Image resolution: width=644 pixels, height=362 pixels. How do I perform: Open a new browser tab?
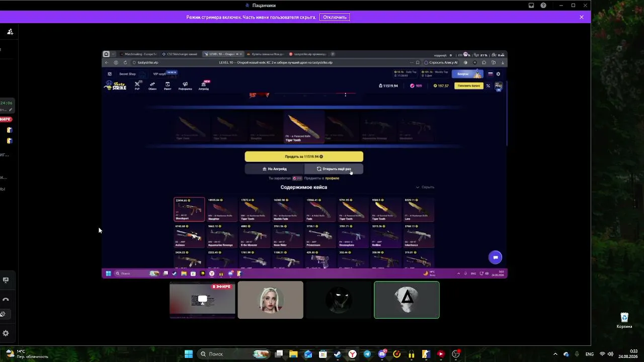pos(333,54)
